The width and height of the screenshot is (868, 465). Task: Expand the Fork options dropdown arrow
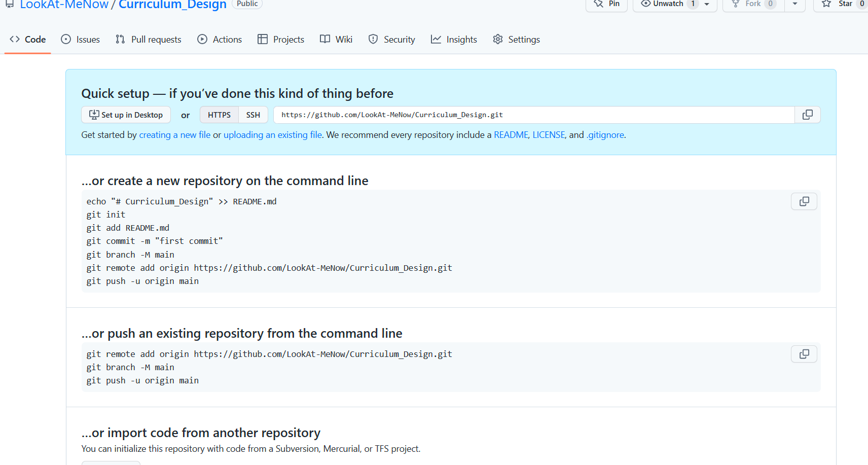(x=795, y=4)
